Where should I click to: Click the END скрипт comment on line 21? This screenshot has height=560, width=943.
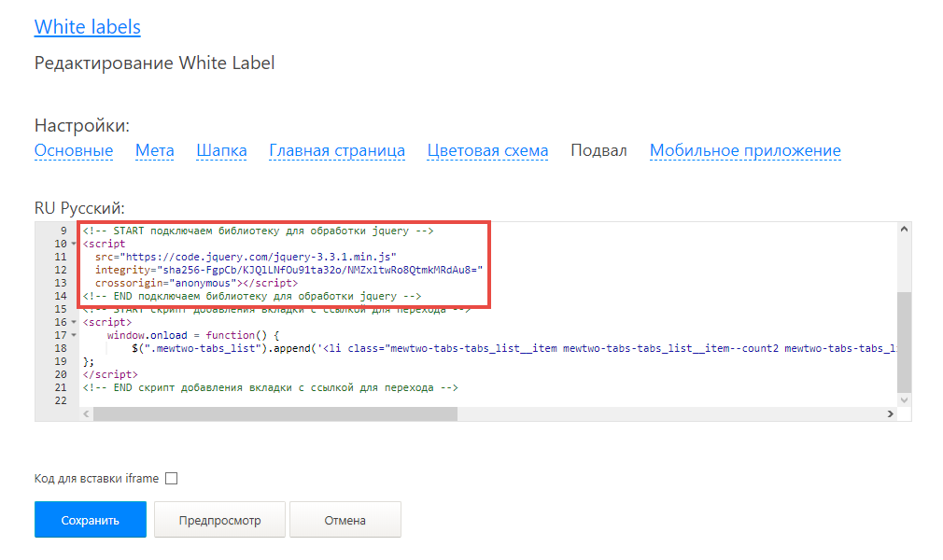[x=271, y=388]
